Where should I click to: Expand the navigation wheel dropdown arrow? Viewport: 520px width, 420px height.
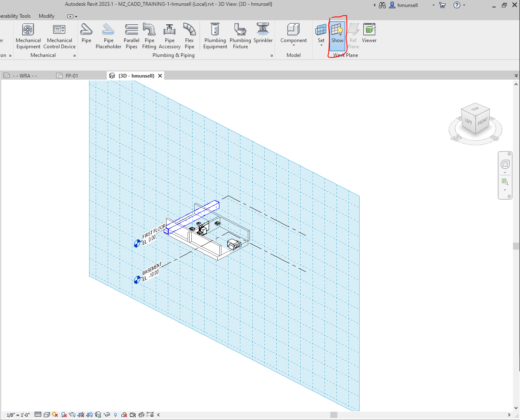505,172
